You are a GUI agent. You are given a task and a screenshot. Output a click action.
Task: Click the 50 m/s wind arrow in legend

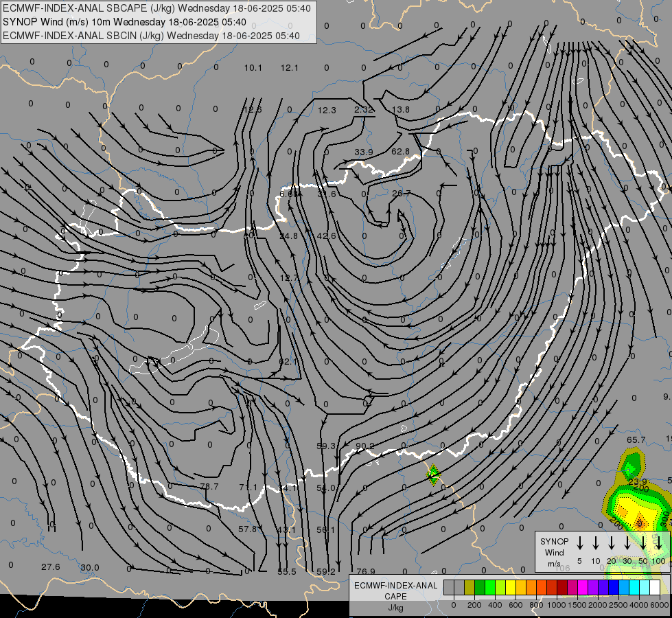tap(643, 543)
